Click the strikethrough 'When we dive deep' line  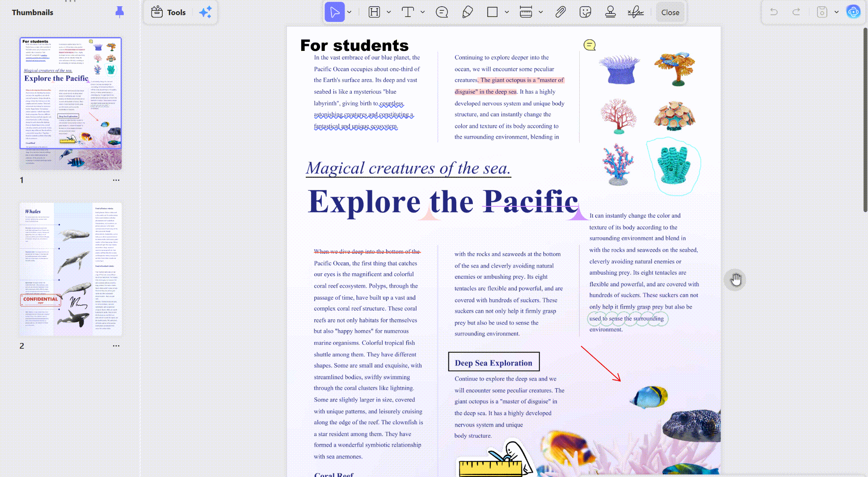(367, 251)
